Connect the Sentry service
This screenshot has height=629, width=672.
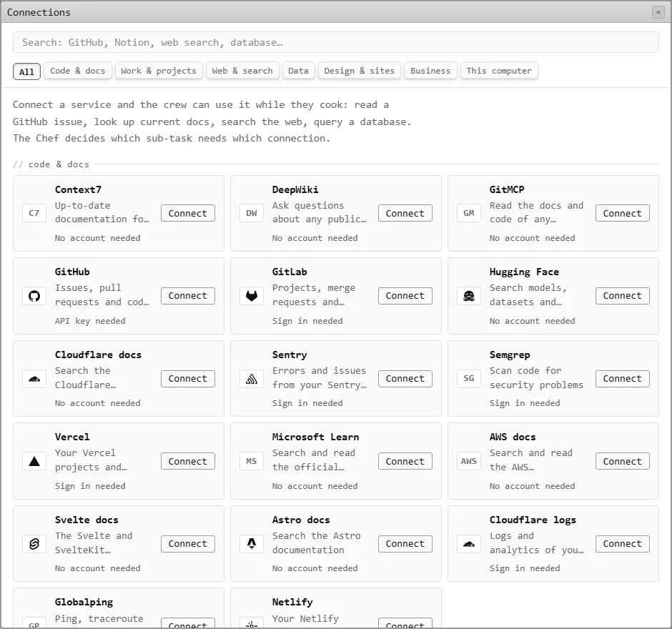[405, 378]
